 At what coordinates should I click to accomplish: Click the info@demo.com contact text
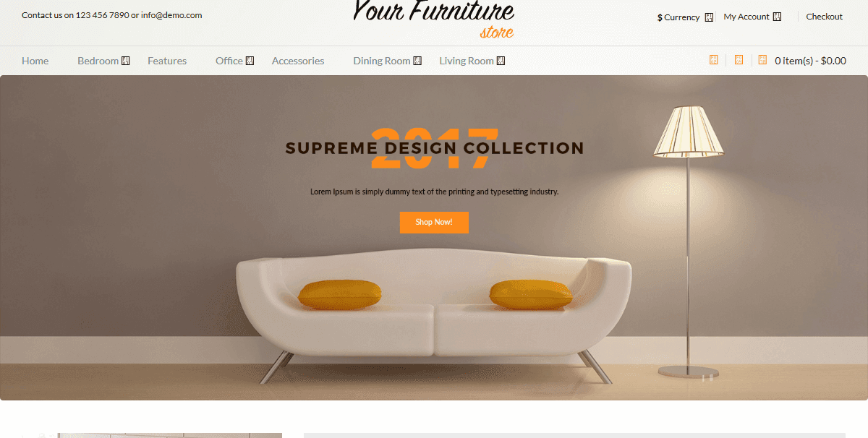pos(171,15)
